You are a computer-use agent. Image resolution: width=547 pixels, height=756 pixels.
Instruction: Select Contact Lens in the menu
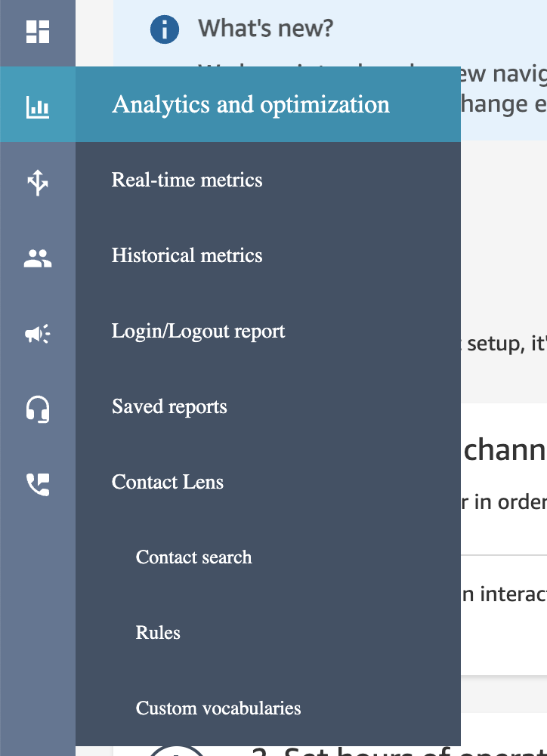(x=168, y=482)
